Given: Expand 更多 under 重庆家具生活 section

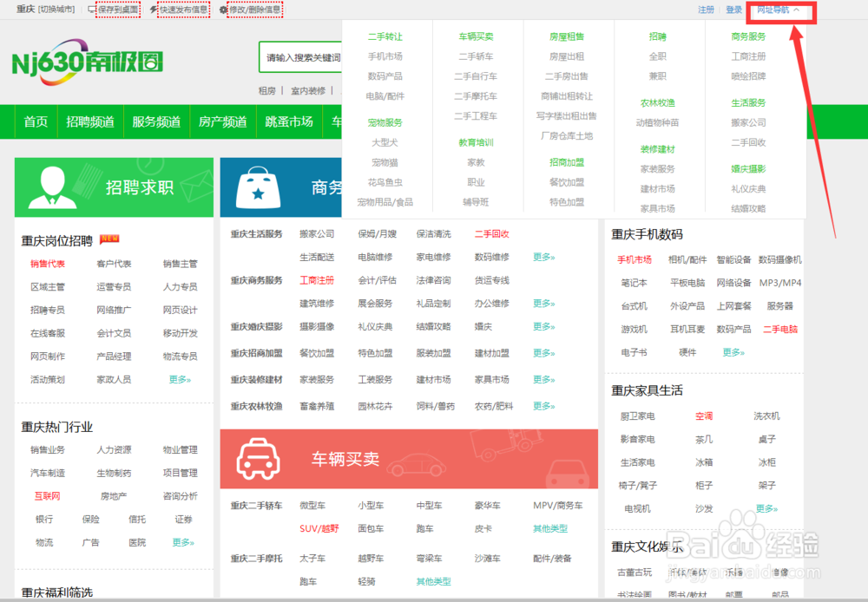Looking at the screenshot, I should 766,509.
